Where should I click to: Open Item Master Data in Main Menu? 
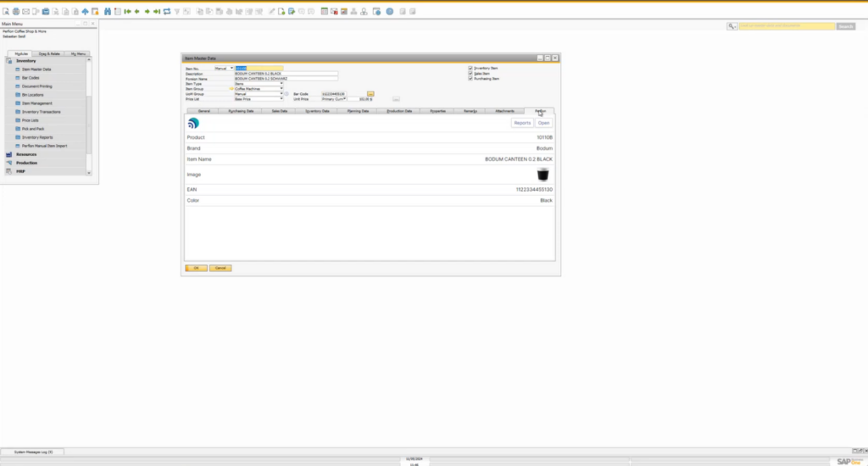pyautogui.click(x=36, y=69)
